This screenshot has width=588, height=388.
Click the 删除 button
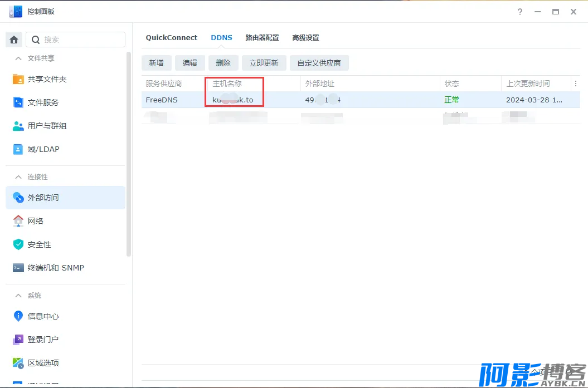[x=223, y=63]
